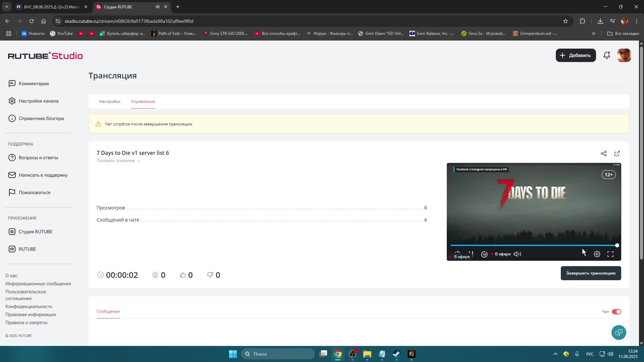Click the stream progress bar
This screenshot has width=644, height=362.
533,245
